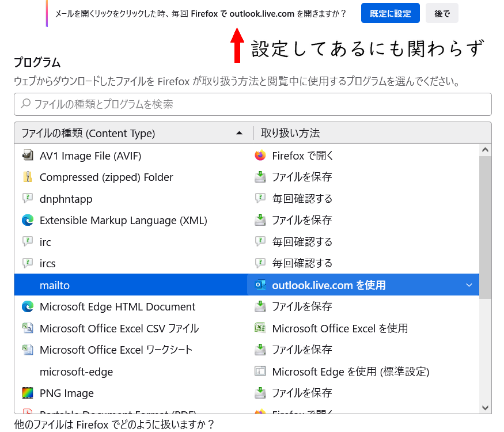Viewport: 504px width, 432px height.
Task: Click the icon beside the dnphntapp type name
Action: click(x=28, y=199)
